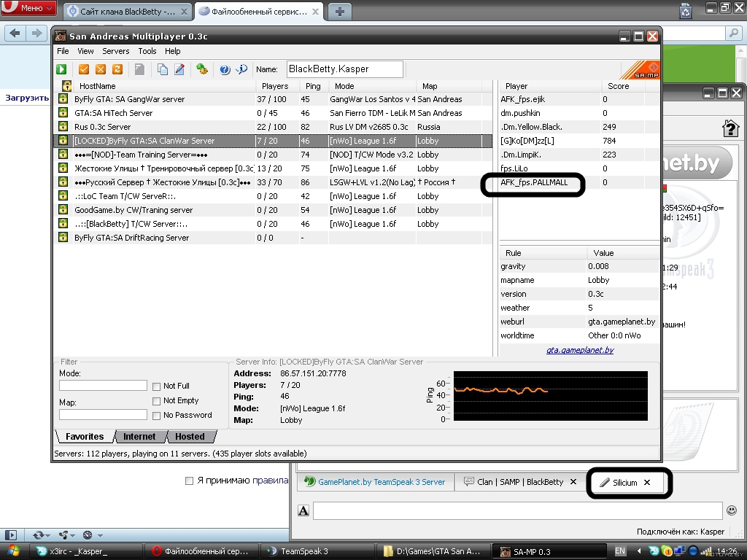The height and width of the screenshot is (560, 747).
Task: Open the TeamSpeak 3 taskbar button
Action: [317, 551]
